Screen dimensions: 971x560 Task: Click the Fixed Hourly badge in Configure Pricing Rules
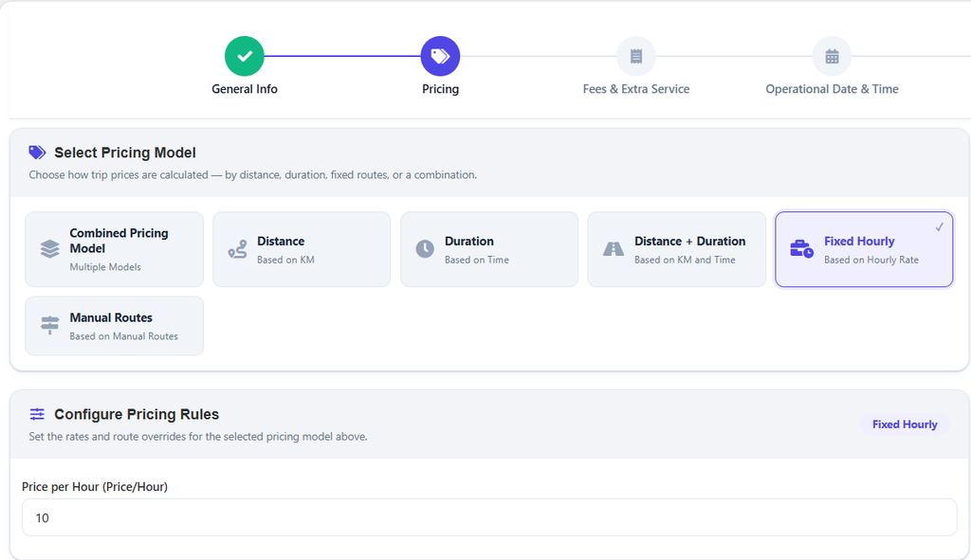(x=905, y=425)
